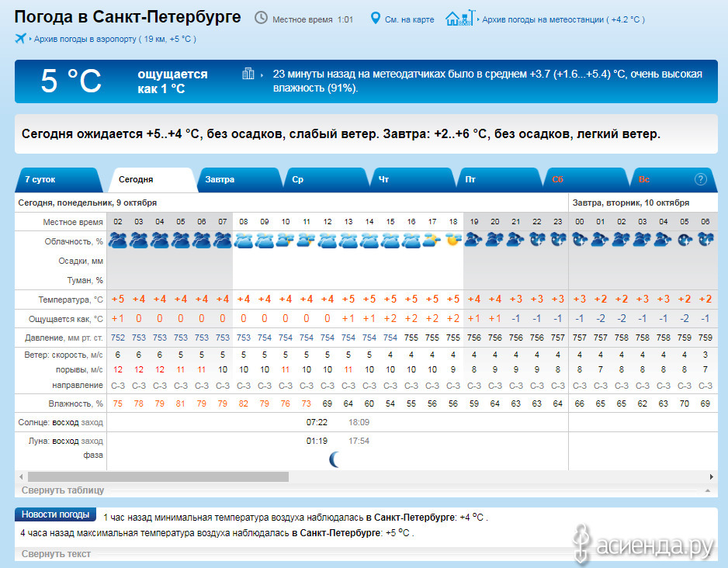Screen dimensions: 728x568
Task: Click the clock icon near local time
Action: pyautogui.click(x=261, y=18)
